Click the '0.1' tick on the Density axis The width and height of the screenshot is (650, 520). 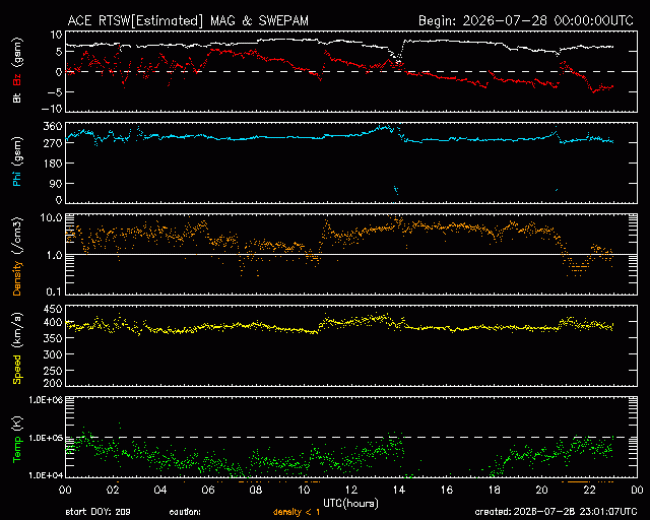click(54, 292)
